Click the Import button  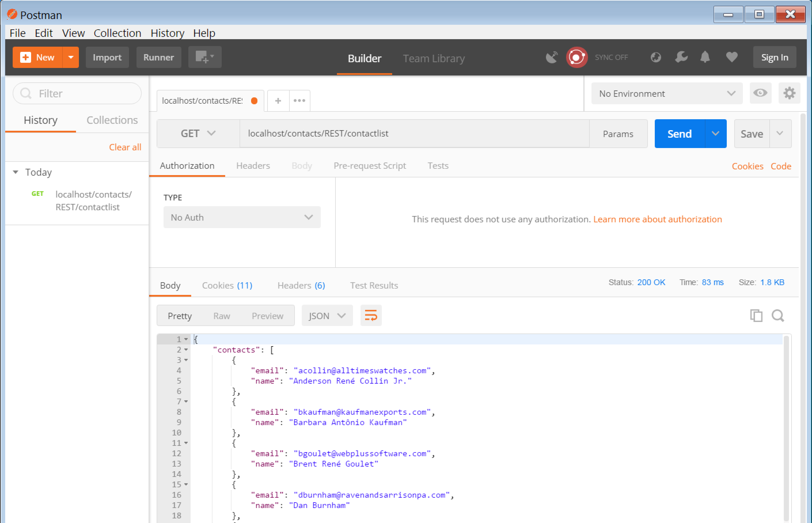(107, 57)
